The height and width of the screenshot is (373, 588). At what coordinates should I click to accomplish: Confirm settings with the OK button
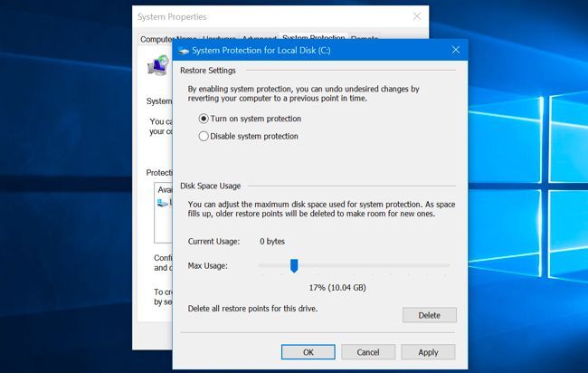(x=308, y=352)
